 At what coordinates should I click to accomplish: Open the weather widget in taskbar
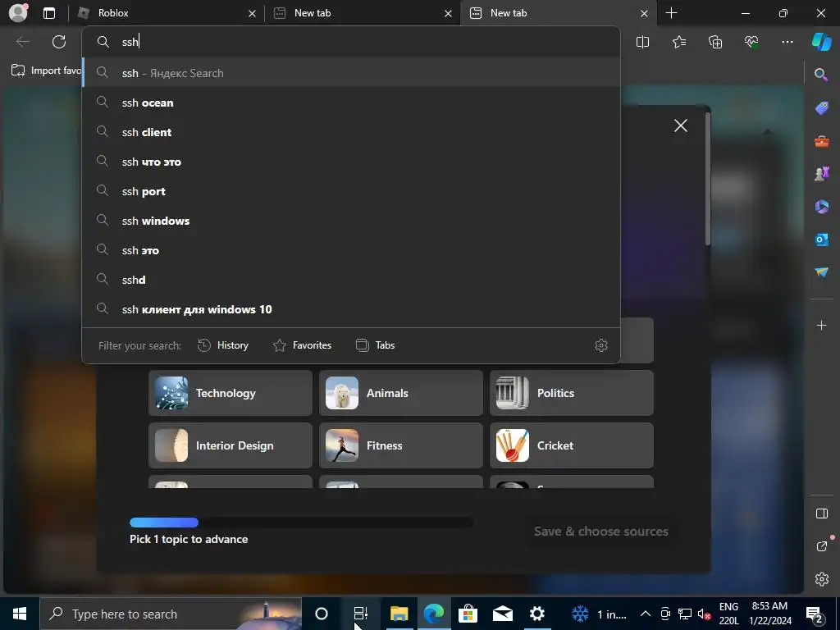(x=599, y=614)
